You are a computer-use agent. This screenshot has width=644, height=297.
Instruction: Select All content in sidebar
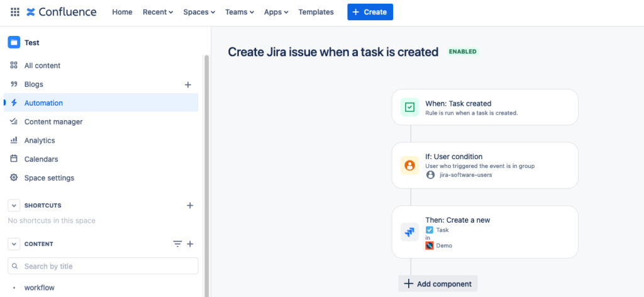coord(101,65)
